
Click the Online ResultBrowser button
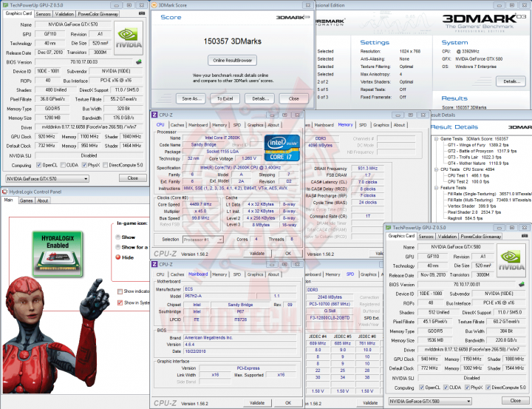click(x=233, y=61)
